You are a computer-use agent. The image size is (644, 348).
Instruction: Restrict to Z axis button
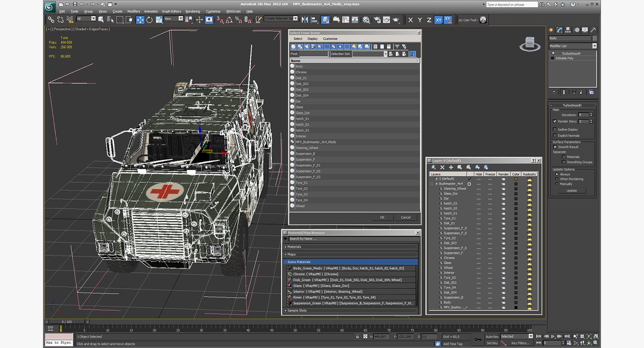coord(429,20)
